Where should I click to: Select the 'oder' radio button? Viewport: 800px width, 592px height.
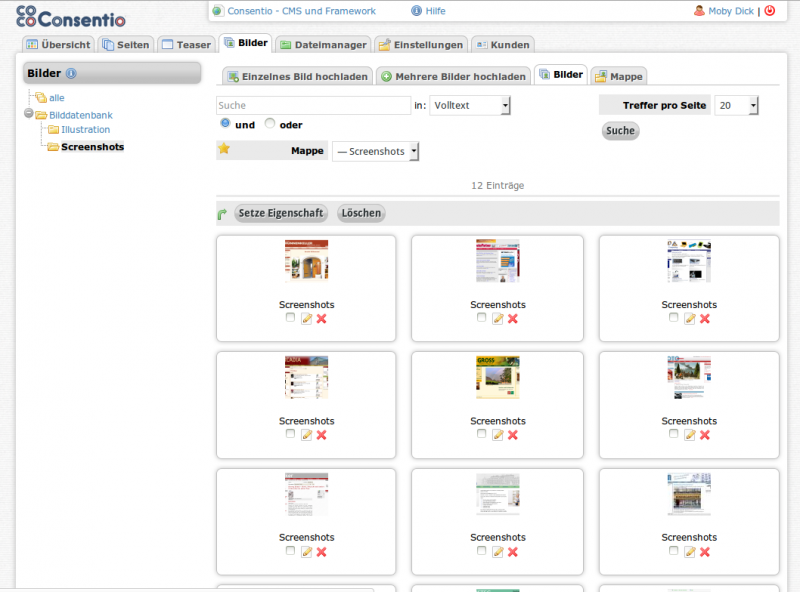(270, 124)
